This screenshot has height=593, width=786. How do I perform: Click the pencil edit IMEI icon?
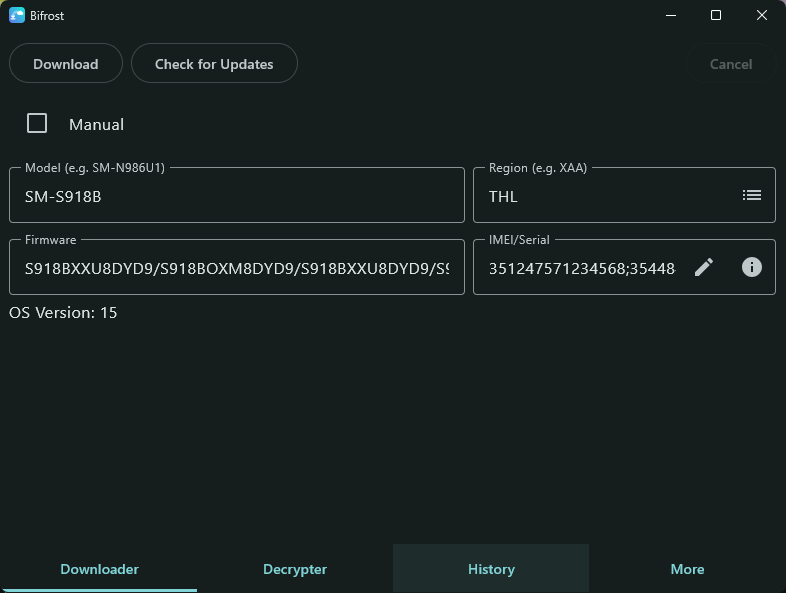click(704, 267)
